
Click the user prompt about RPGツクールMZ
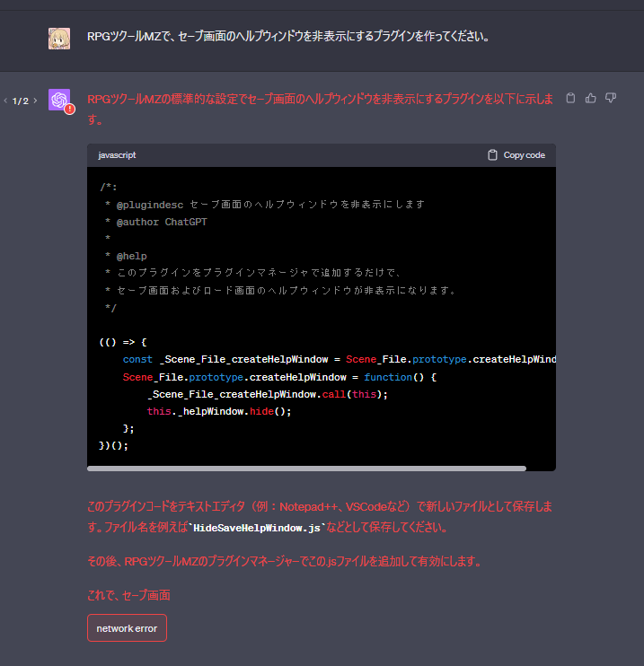click(x=288, y=37)
